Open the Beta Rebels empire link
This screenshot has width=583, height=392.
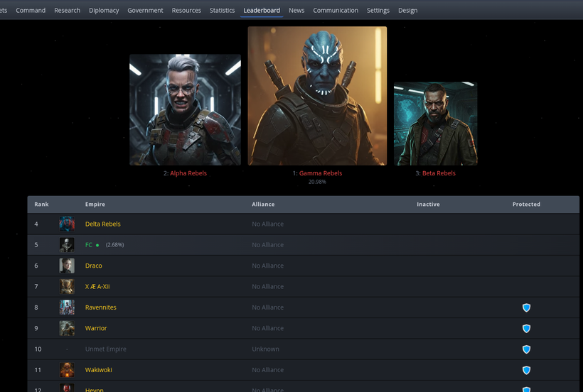point(439,173)
